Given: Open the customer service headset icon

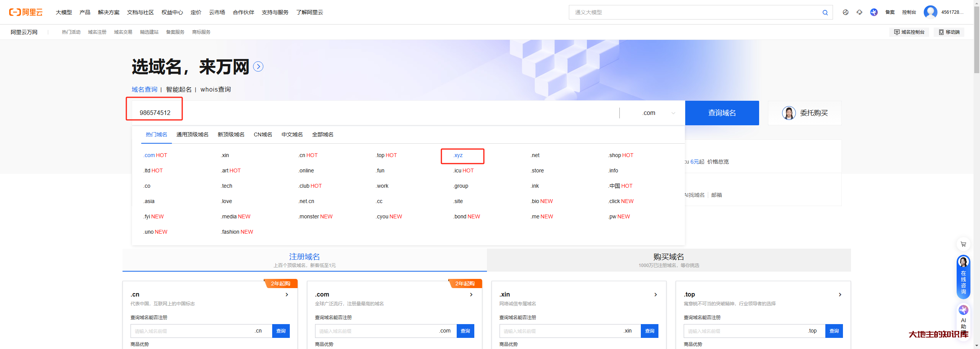Looking at the screenshot, I should [859, 12].
